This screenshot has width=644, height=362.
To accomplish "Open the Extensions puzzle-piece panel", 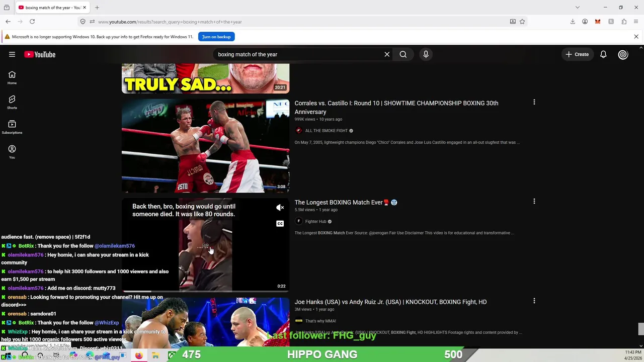I will 624,22.
